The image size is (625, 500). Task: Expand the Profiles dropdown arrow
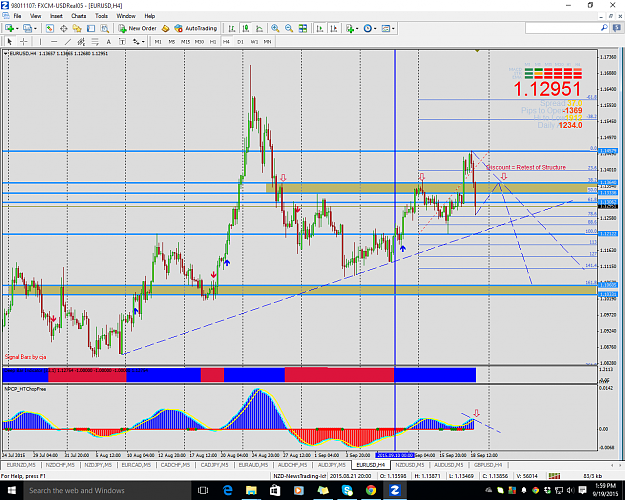(35, 28)
